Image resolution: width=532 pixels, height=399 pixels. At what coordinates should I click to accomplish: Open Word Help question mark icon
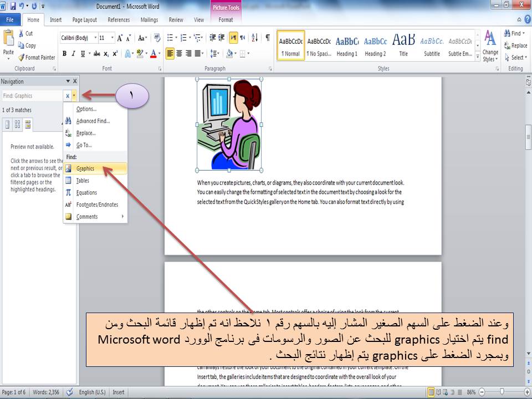pos(528,20)
